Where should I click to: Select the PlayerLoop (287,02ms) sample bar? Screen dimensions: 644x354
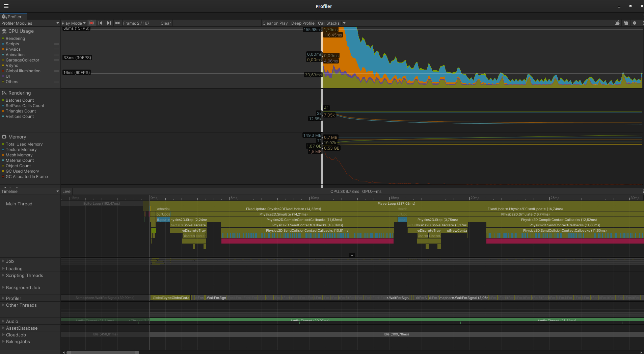click(397, 204)
